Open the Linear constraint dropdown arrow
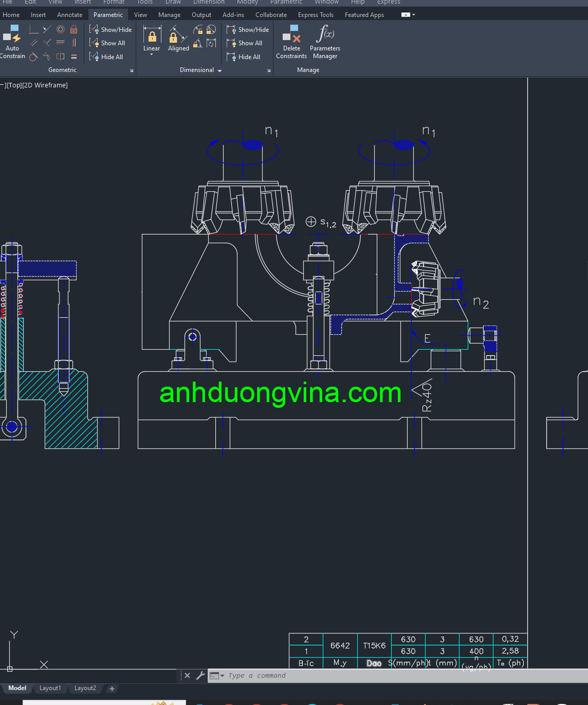The width and height of the screenshot is (588, 705). pos(152,55)
